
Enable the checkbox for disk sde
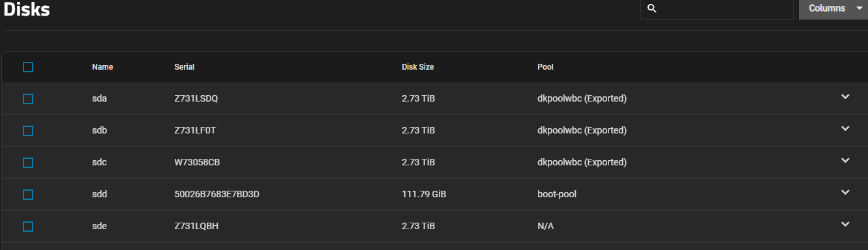pyautogui.click(x=28, y=227)
